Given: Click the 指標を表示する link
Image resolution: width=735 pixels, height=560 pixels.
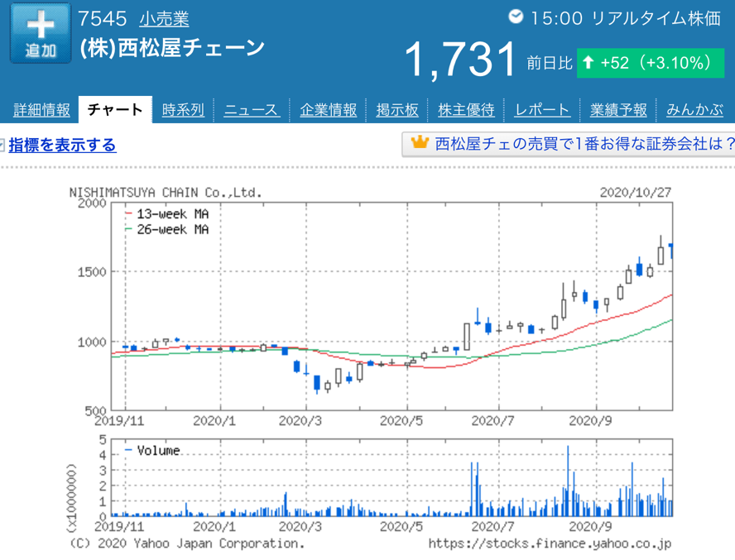Looking at the screenshot, I should pos(62,145).
